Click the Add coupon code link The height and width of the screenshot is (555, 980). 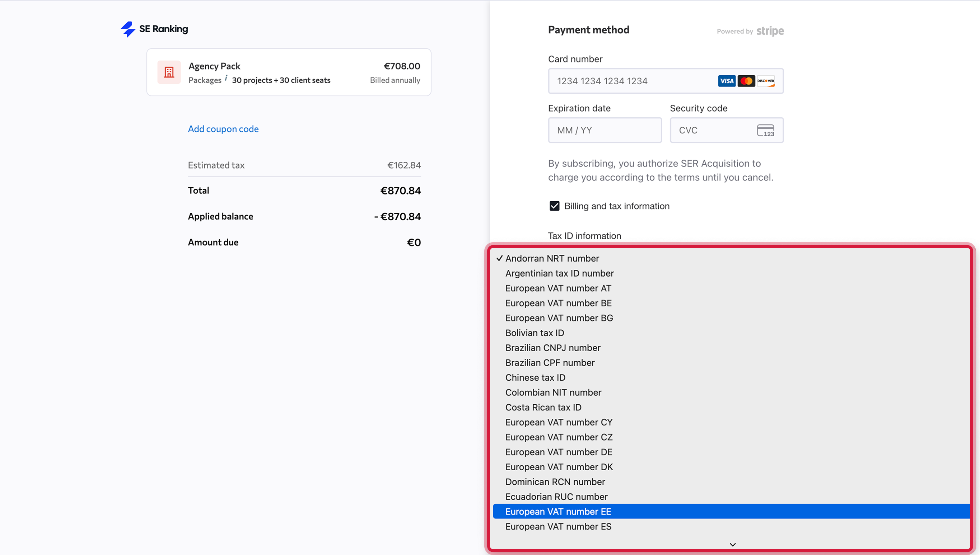223,129
